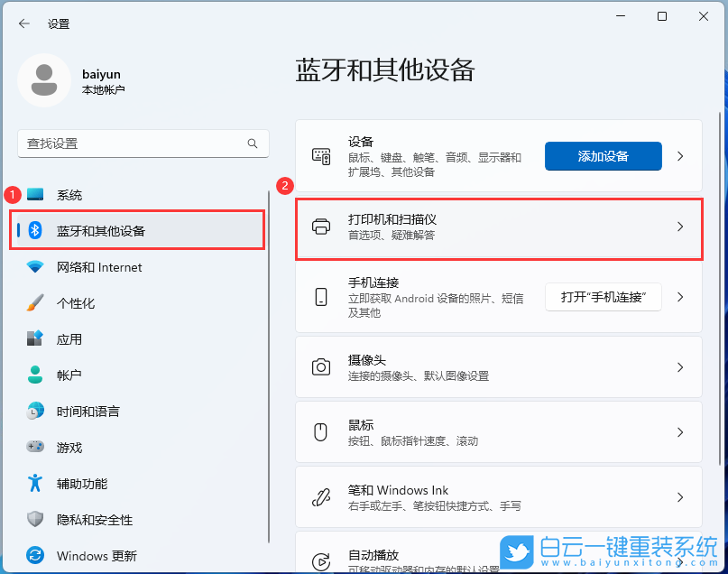The image size is (728, 574).
Task: Open Accessibility settings icon
Action: (x=35, y=483)
